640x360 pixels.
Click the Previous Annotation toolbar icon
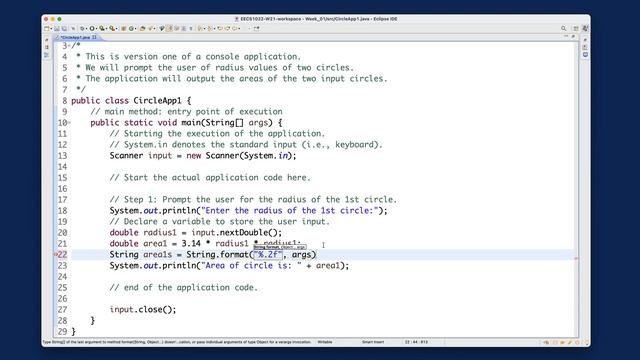209,29
